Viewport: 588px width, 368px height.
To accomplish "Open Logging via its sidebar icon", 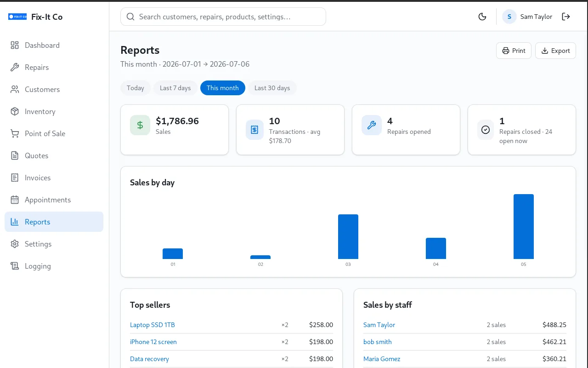I will pyautogui.click(x=15, y=266).
